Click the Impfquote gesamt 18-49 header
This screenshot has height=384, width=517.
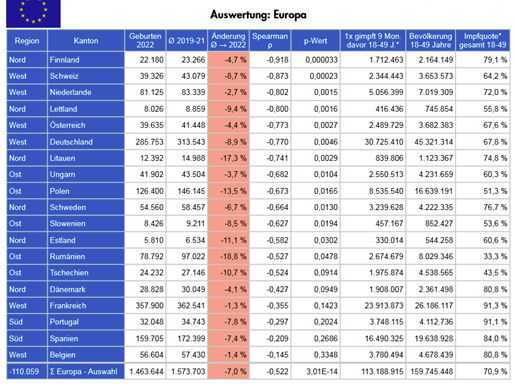tap(483, 41)
